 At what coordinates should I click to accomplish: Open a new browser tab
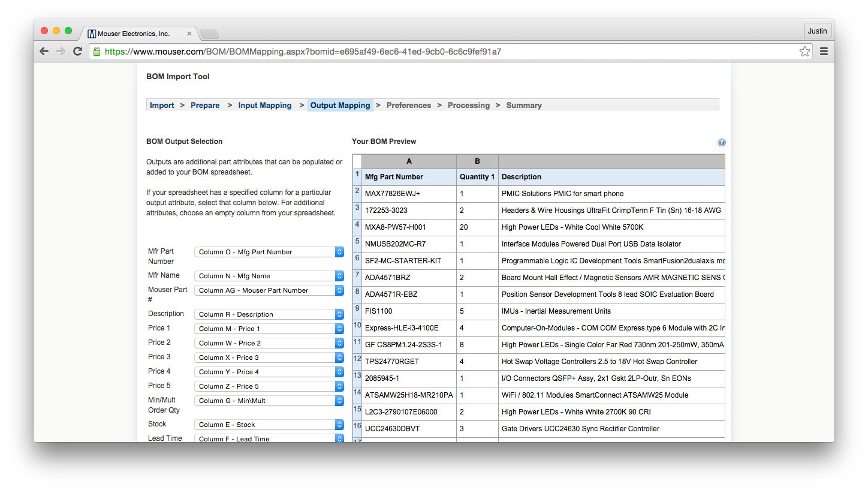click(209, 34)
